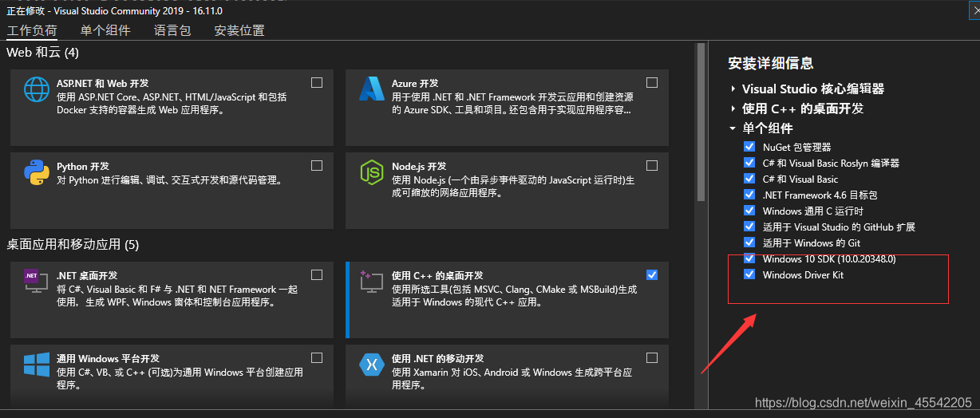This screenshot has height=418, width=980.
Task: Uncheck C# 和 Visual Basic Roslyn 编译器
Action: point(749,163)
